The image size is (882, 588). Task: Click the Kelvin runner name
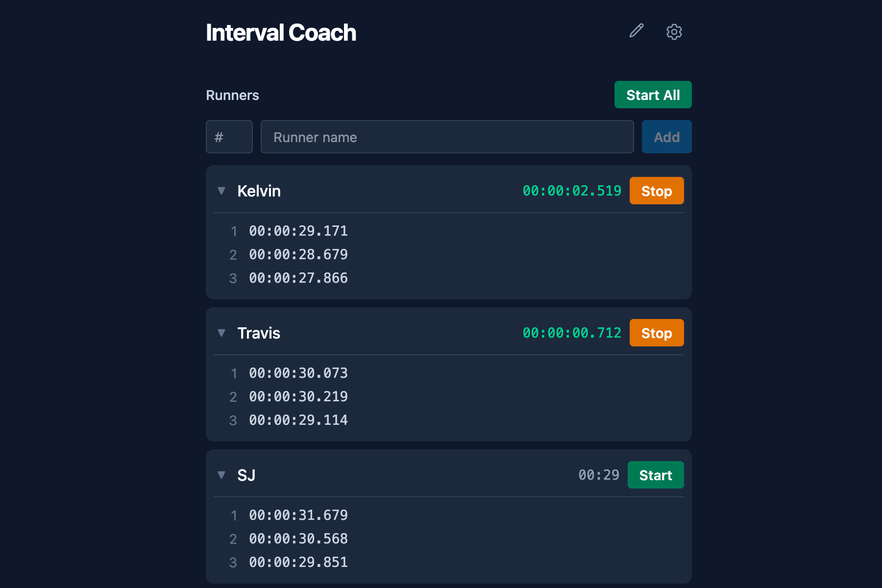pos(259,191)
